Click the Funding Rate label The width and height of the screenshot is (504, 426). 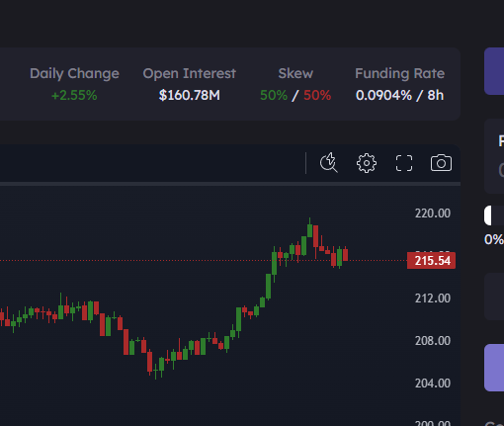[x=399, y=73]
